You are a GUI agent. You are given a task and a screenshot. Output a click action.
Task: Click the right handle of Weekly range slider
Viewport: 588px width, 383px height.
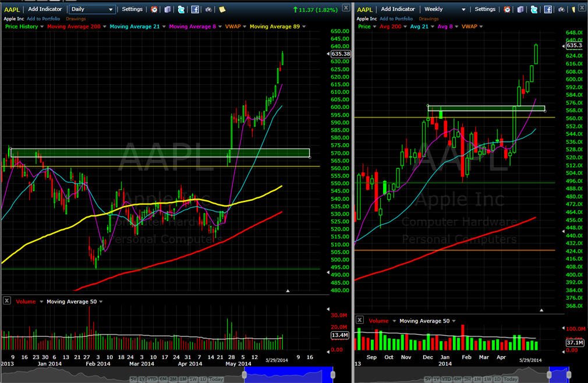click(569, 374)
